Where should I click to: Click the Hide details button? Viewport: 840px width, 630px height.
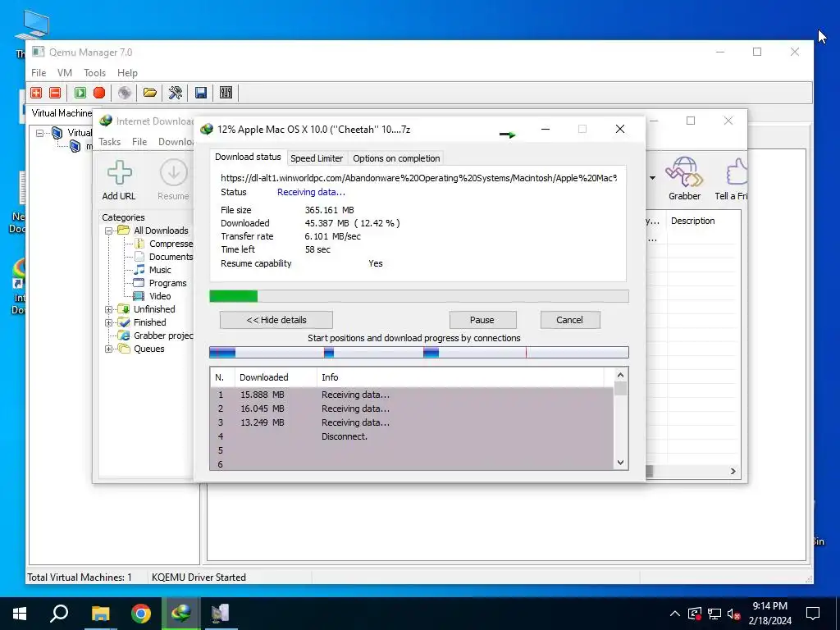coord(276,321)
